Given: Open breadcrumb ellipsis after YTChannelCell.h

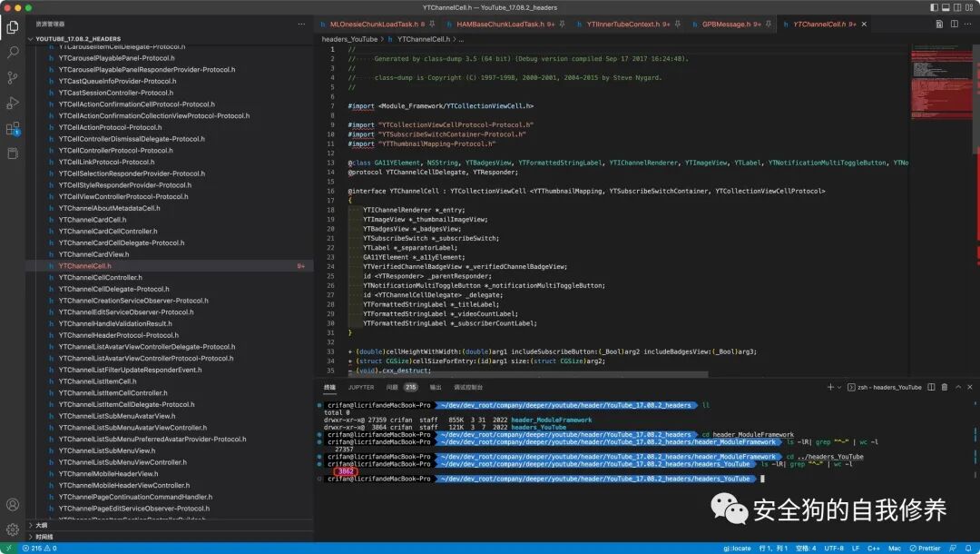Looking at the screenshot, I should tap(461, 39).
